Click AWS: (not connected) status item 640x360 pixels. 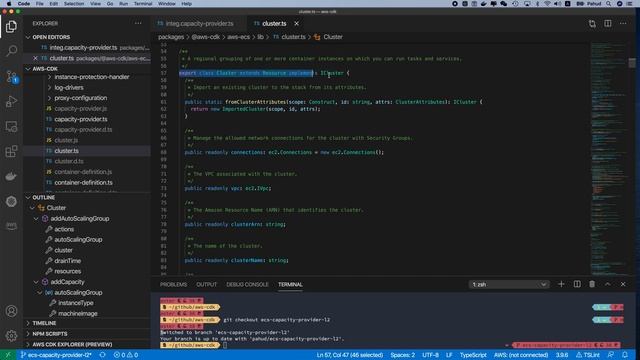521,355
